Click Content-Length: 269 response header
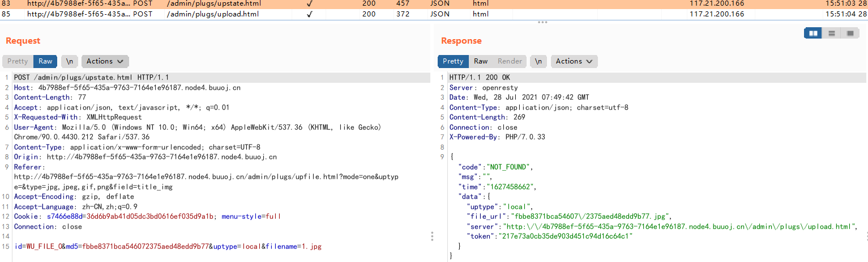This screenshot has width=868, height=262. [x=488, y=117]
